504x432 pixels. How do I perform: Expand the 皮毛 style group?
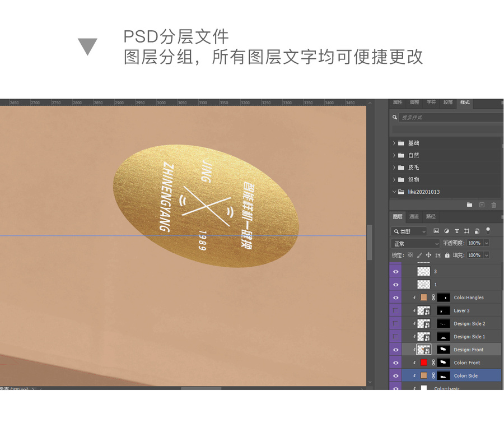(394, 168)
